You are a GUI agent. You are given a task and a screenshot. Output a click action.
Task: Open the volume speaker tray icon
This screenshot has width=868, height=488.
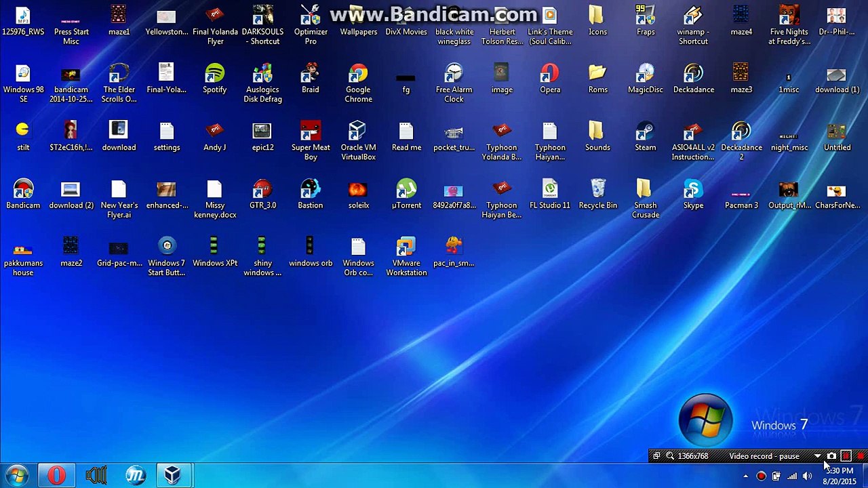click(x=807, y=476)
